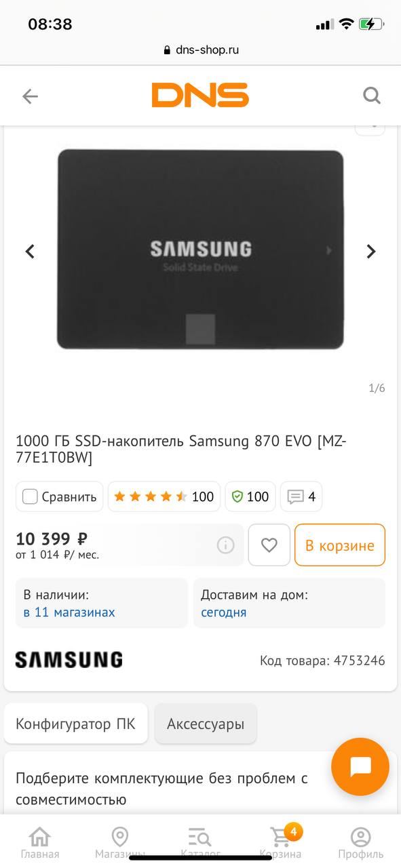Open price info via the circled i icon
The image size is (401, 868).
(225, 545)
